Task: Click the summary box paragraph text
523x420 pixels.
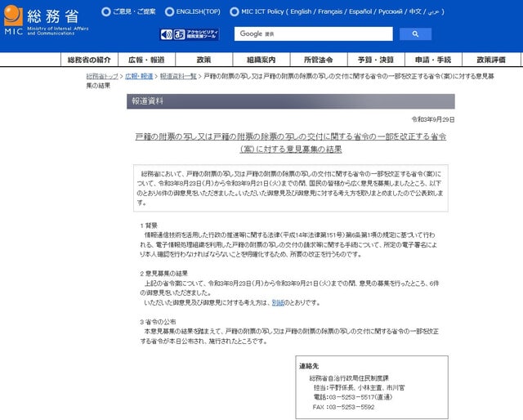Action: (x=290, y=188)
